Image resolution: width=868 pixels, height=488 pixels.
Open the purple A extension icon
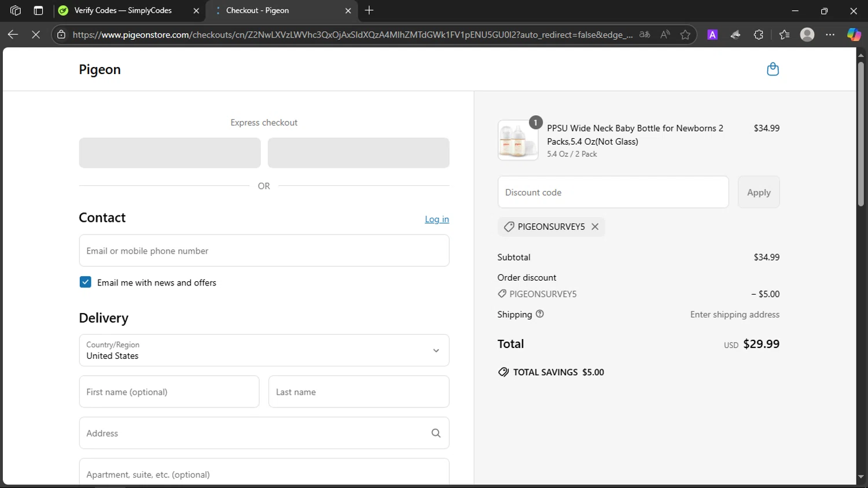(x=712, y=35)
